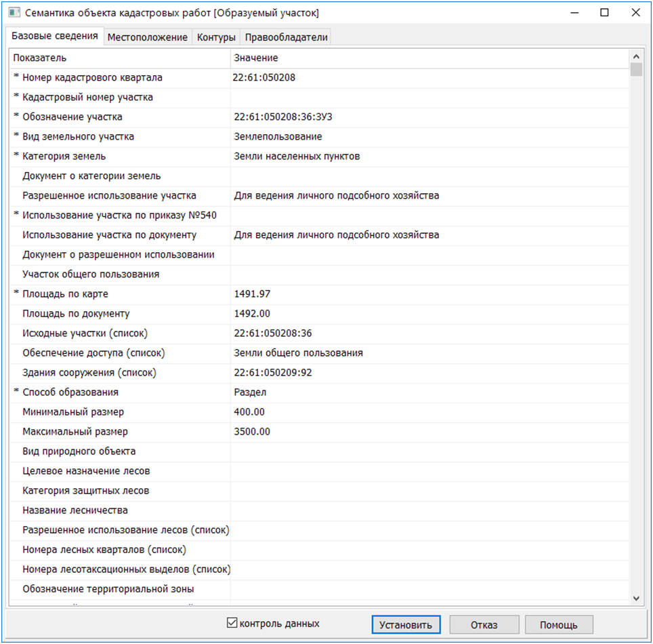Open the Контуры tab

click(215, 37)
